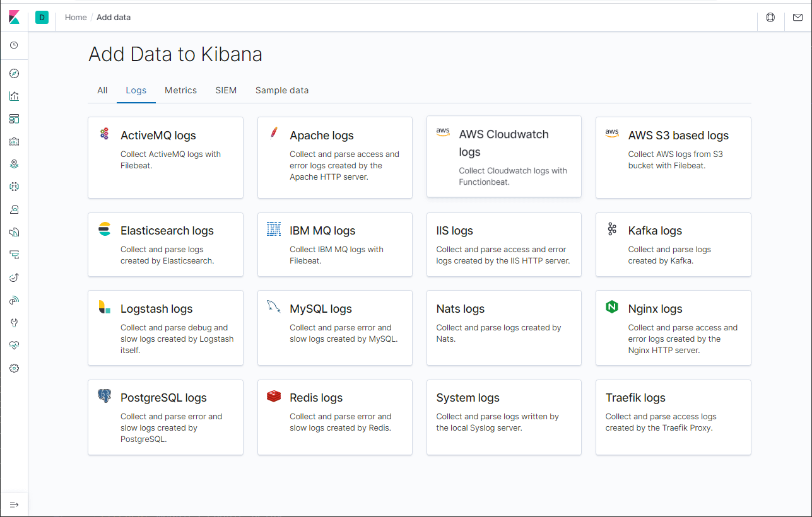
Task: Open the IIS logs title
Action: pos(454,231)
